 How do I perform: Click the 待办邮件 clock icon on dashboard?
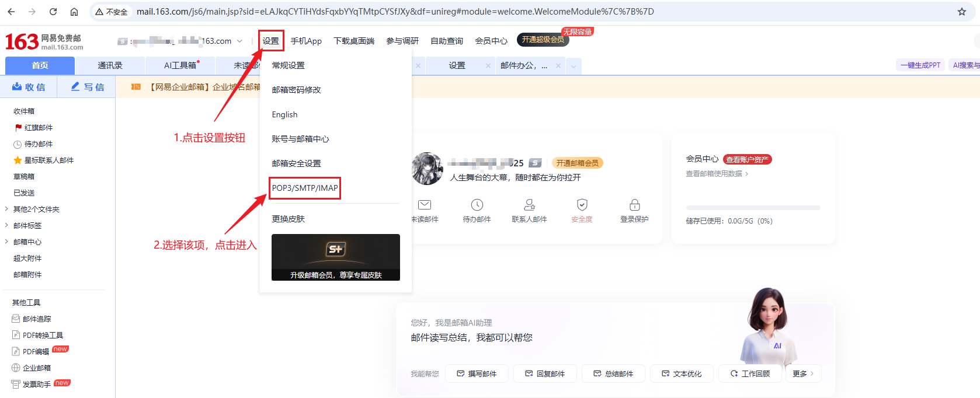477,205
